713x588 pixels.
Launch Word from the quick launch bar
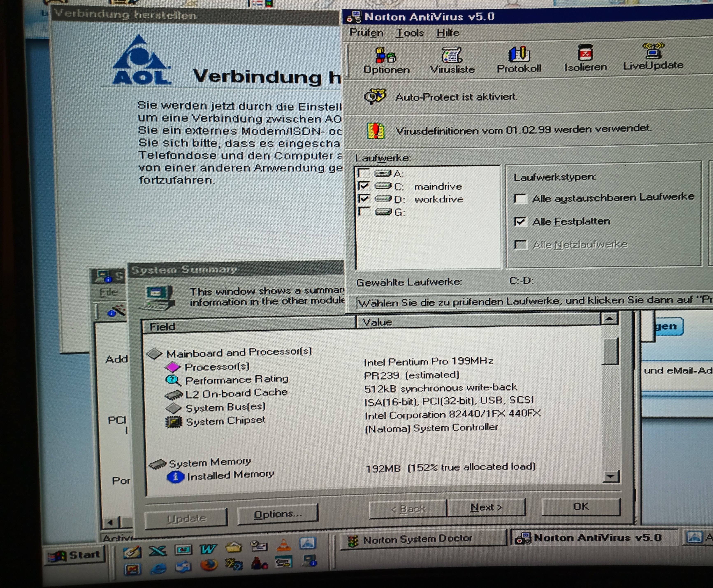[x=208, y=549]
